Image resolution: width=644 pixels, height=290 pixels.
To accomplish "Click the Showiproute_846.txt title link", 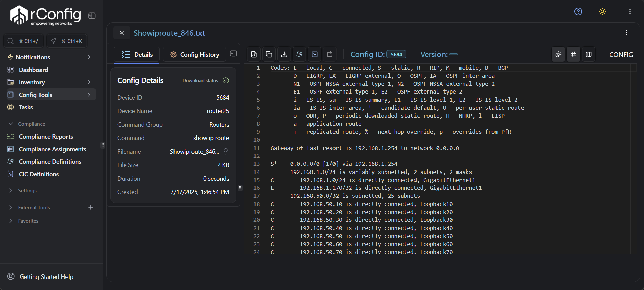I will click(x=169, y=33).
